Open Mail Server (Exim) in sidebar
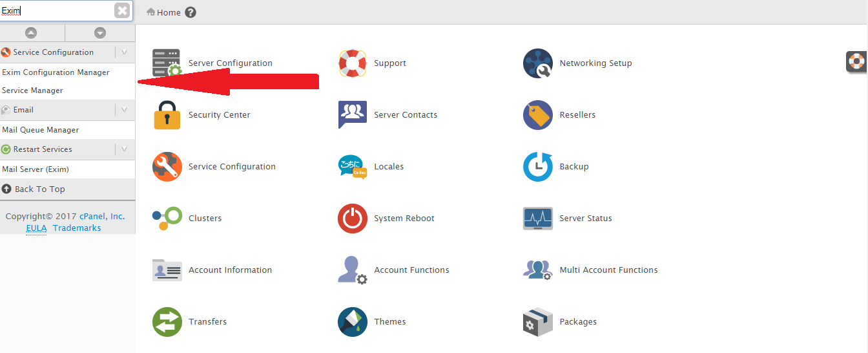This screenshot has height=353, width=868. (x=36, y=169)
